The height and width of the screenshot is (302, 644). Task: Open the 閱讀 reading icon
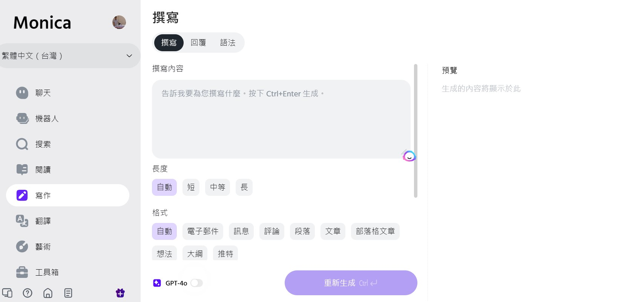coord(22,170)
